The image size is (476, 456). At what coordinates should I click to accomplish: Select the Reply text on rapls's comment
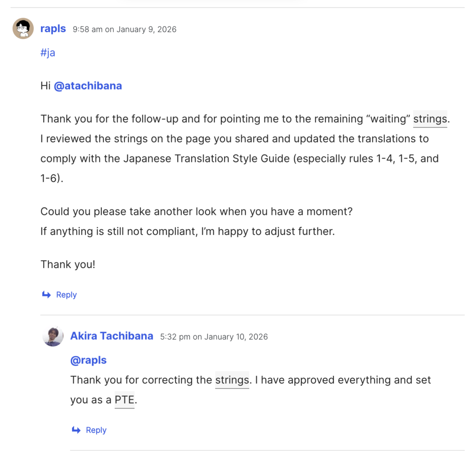(66, 295)
